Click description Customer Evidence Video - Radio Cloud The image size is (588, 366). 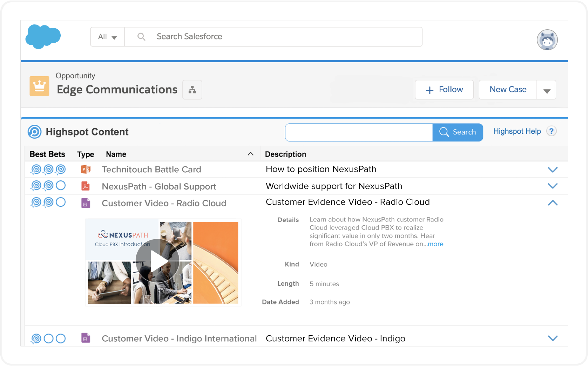pyautogui.click(x=348, y=202)
